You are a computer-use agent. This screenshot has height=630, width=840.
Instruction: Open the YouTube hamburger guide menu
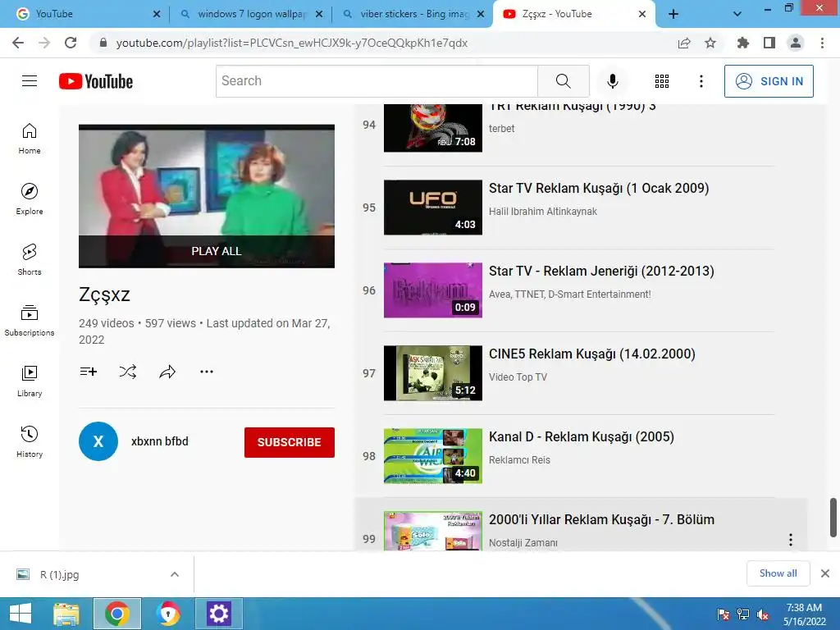coord(30,81)
